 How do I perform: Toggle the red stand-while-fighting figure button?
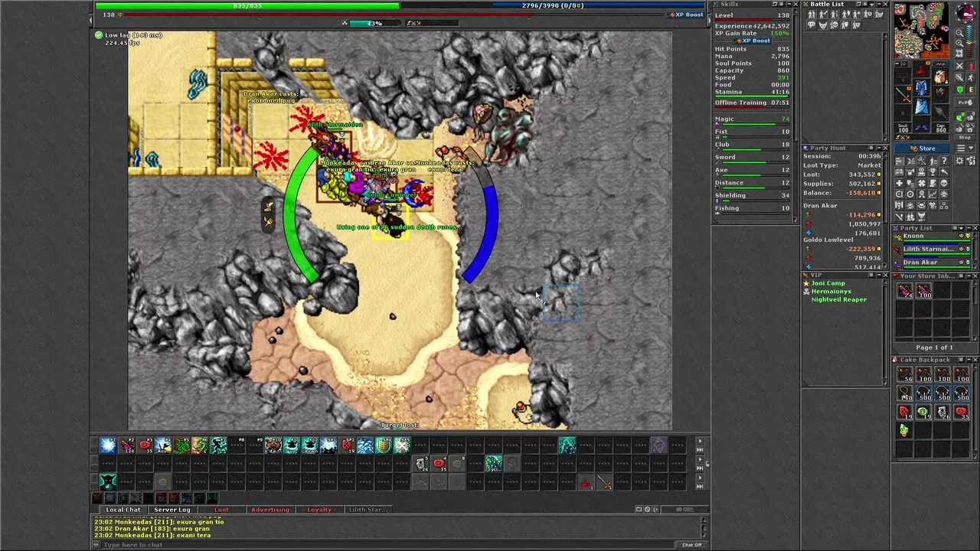coord(971,67)
